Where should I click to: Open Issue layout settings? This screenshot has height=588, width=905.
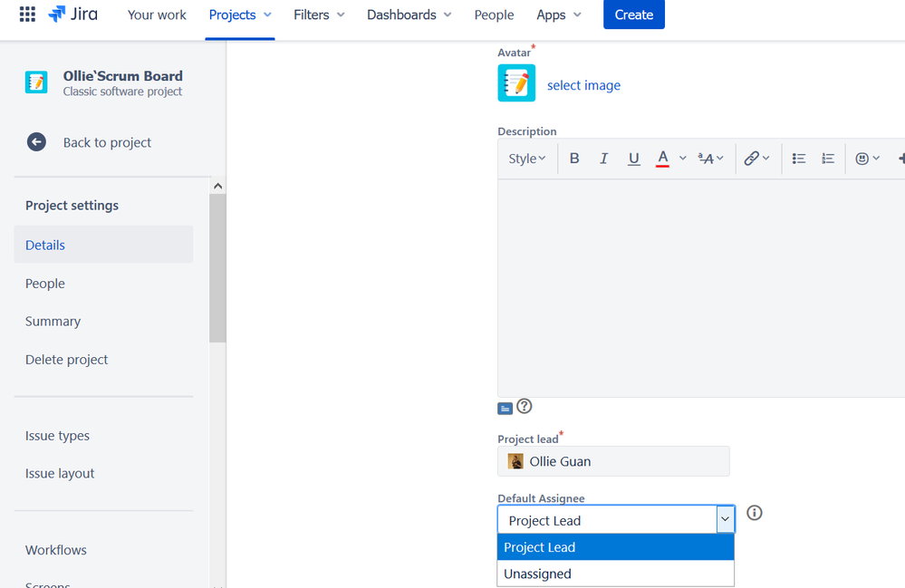coord(60,473)
